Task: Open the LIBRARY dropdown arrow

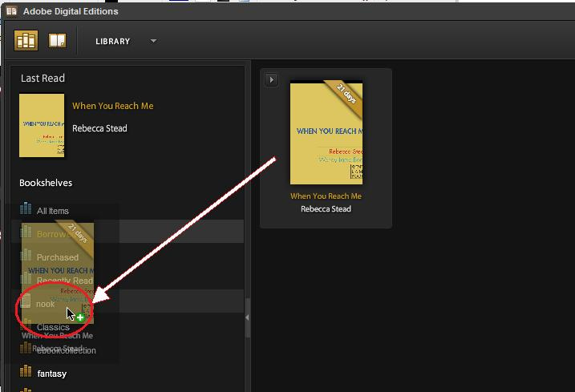Action: tap(154, 41)
